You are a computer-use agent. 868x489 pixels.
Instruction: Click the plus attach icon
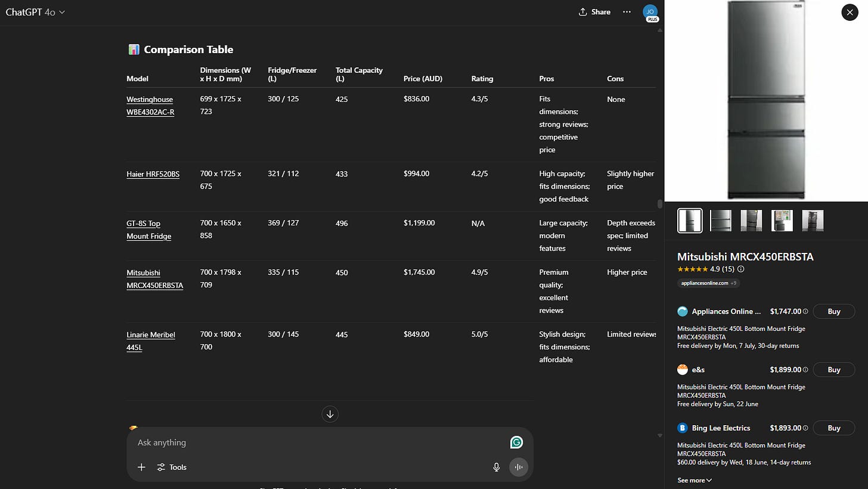click(141, 467)
